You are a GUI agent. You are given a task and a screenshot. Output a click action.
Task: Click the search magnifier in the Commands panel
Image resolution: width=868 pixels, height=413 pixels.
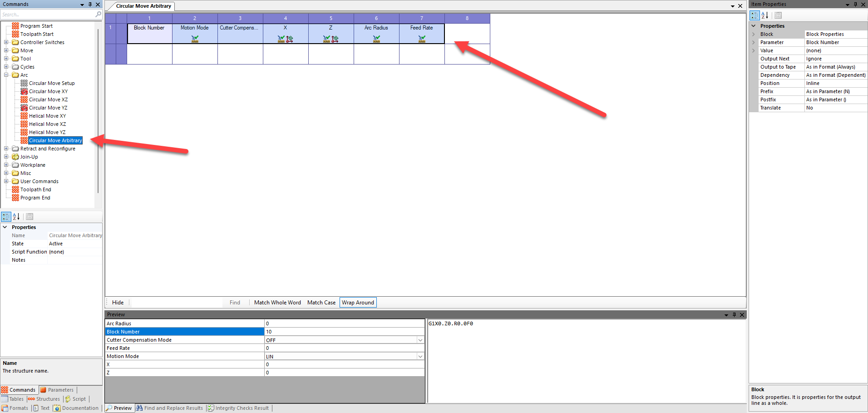coord(98,14)
